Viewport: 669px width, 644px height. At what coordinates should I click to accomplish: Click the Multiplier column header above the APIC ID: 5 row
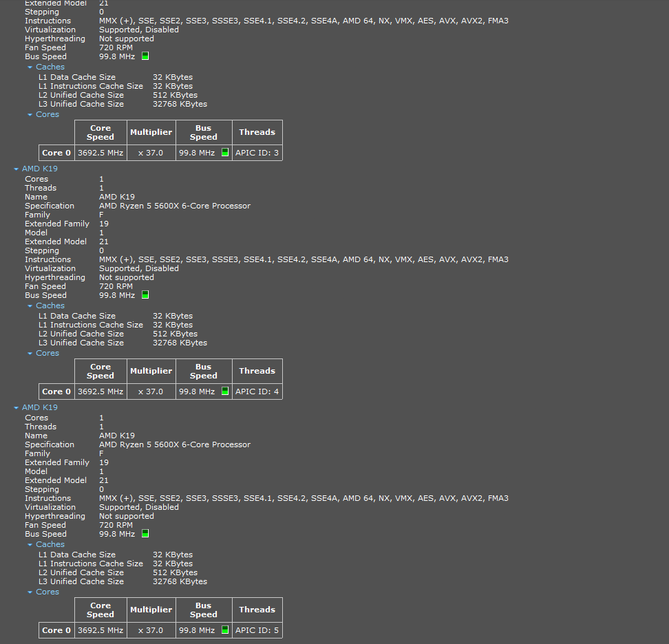tap(151, 610)
